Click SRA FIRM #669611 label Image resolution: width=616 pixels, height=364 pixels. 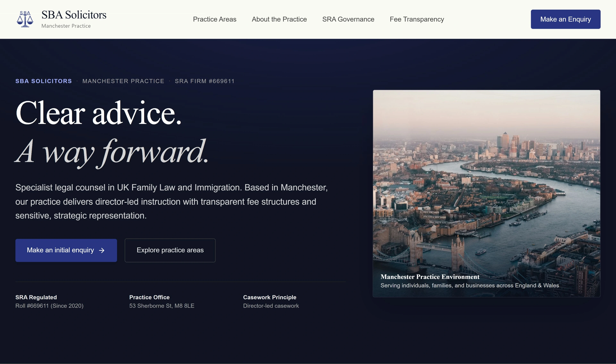click(205, 81)
